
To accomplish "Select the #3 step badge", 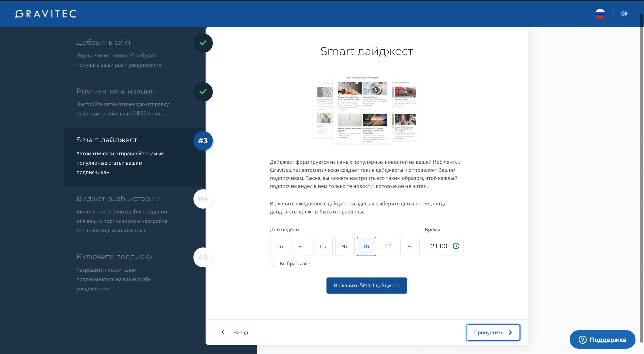I will [x=203, y=141].
